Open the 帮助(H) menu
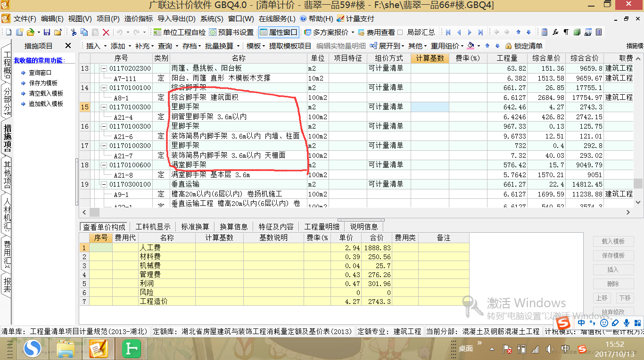Screen dimensions: 644x360 (x=317, y=19)
